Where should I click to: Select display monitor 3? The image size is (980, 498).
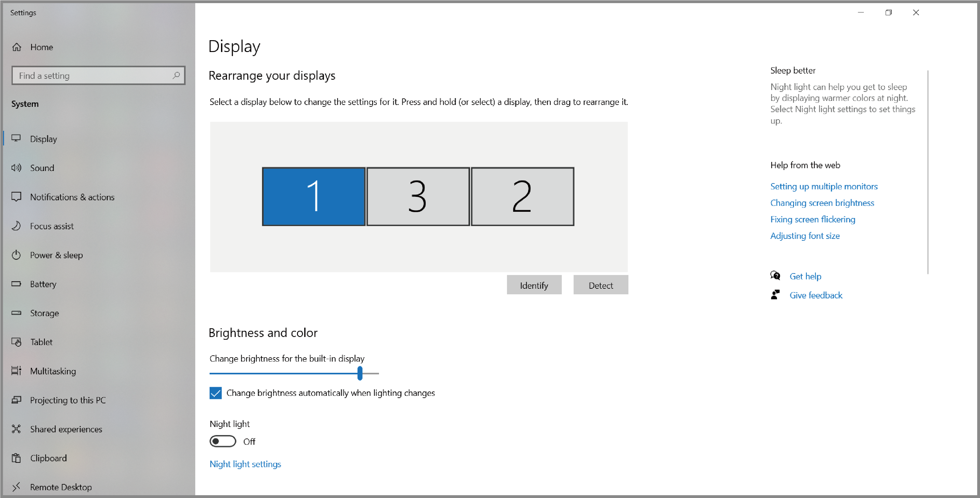click(418, 197)
